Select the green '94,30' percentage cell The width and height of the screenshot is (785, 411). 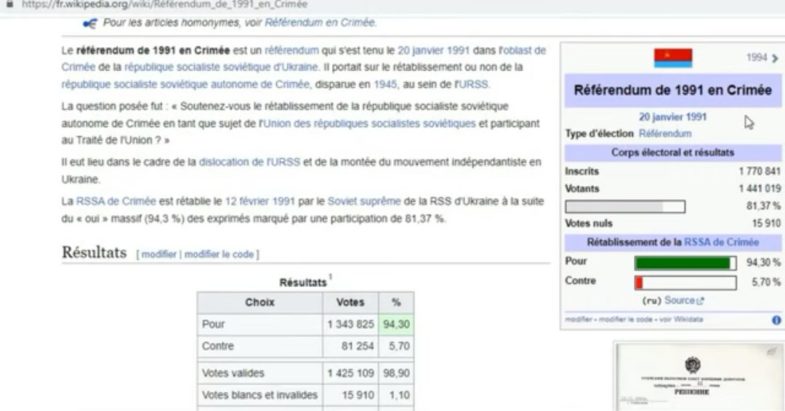396,324
